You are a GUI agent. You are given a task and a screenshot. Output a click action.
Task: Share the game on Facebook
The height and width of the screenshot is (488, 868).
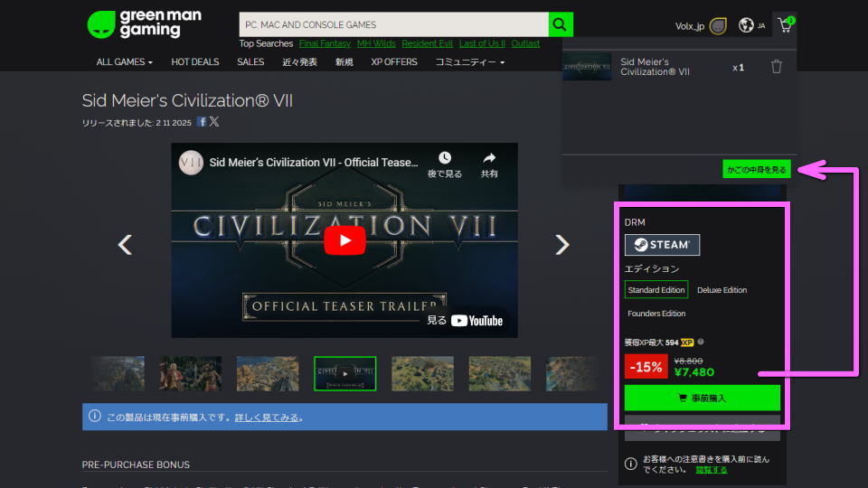tap(203, 122)
